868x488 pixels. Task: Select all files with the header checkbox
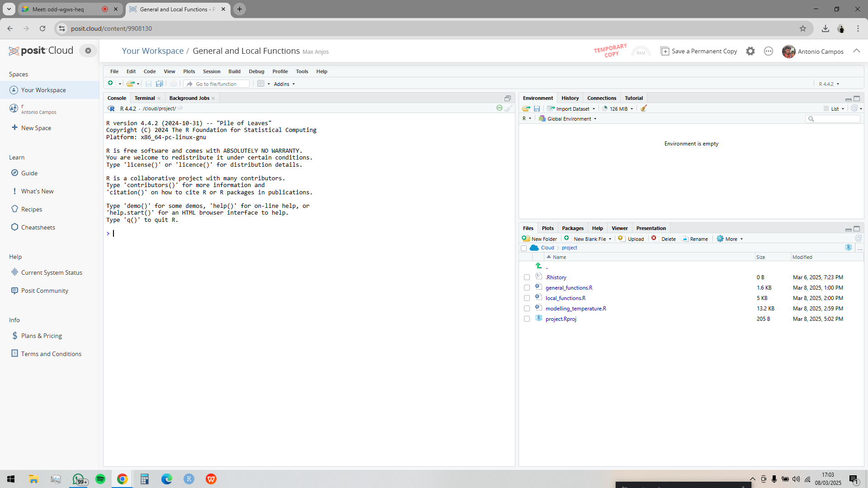tap(524, 248)
